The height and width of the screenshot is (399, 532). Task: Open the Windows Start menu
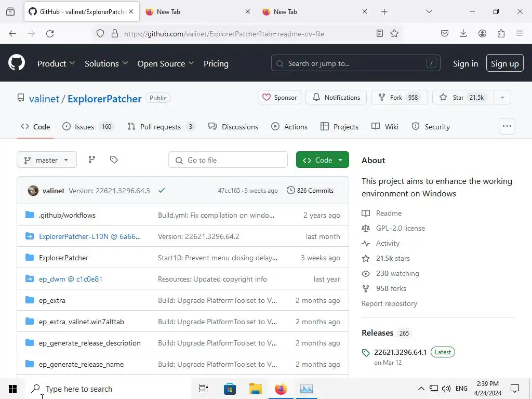[x=12, y=389]
